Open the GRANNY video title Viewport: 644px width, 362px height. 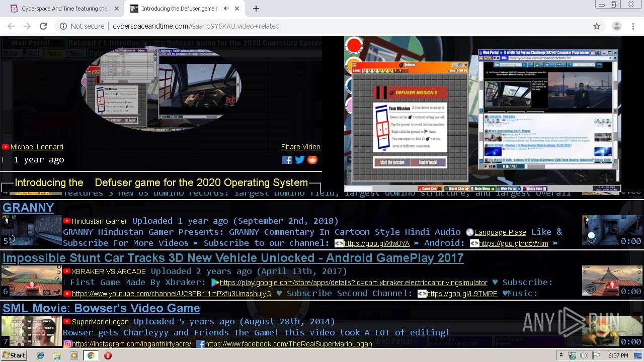coord(28,208)
